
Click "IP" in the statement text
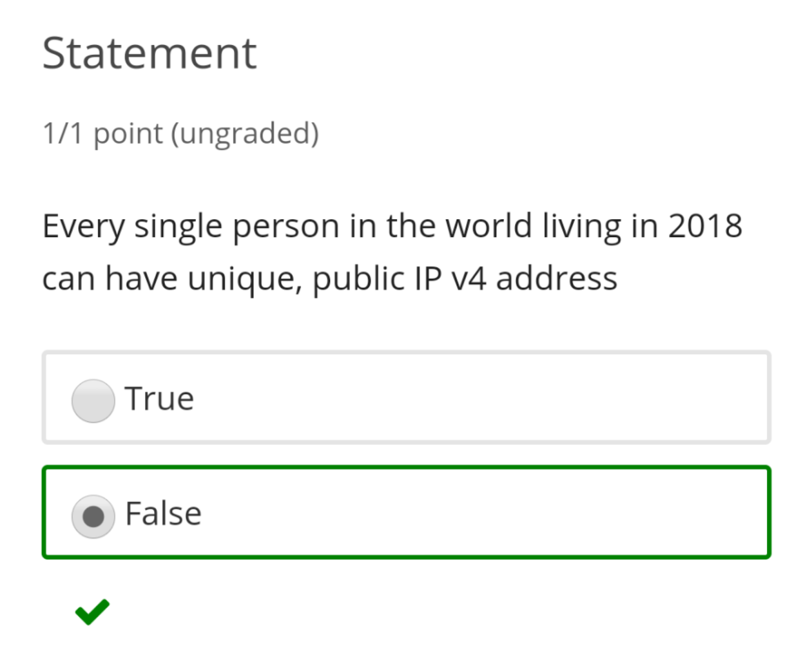[x=427, y=278]
